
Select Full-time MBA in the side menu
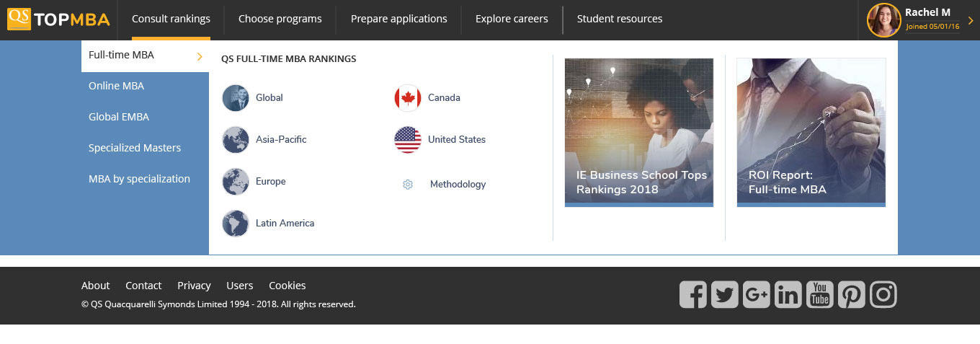pos(145,56)
